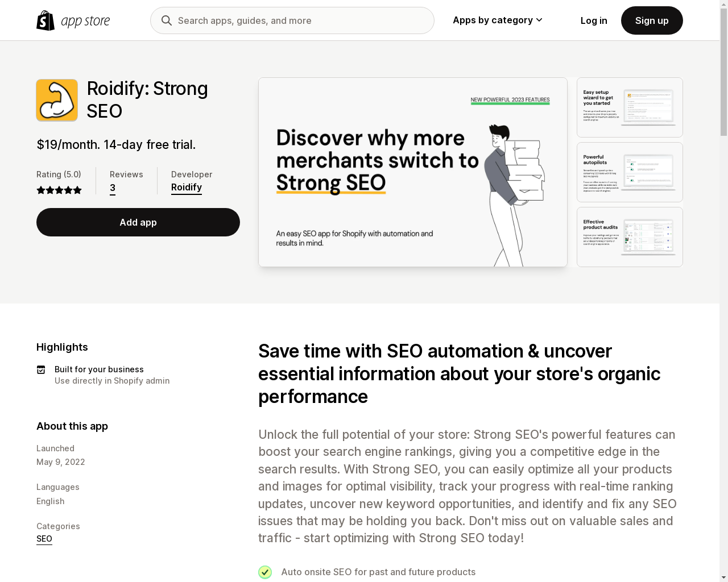Click the May 9, 2022 launch date
Image resolution: width=728 pixels, height=582 pixels.
pyautogui.click(x=61, y=462)
